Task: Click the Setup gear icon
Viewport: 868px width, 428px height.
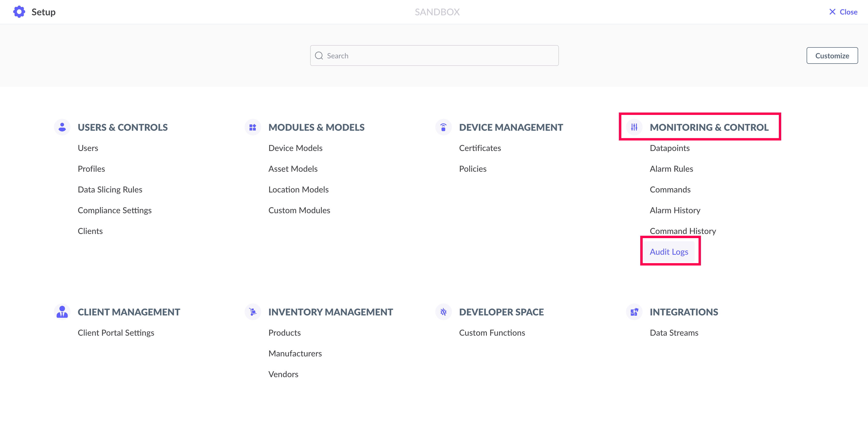Action: point(19,12)
